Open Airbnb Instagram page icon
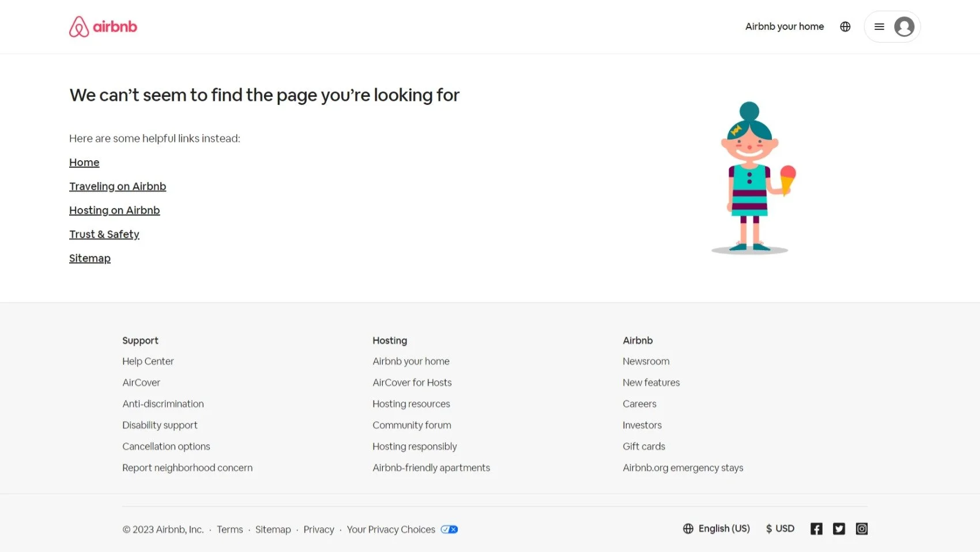Screen dimensions: 980x552 click(x=862, y=529)
